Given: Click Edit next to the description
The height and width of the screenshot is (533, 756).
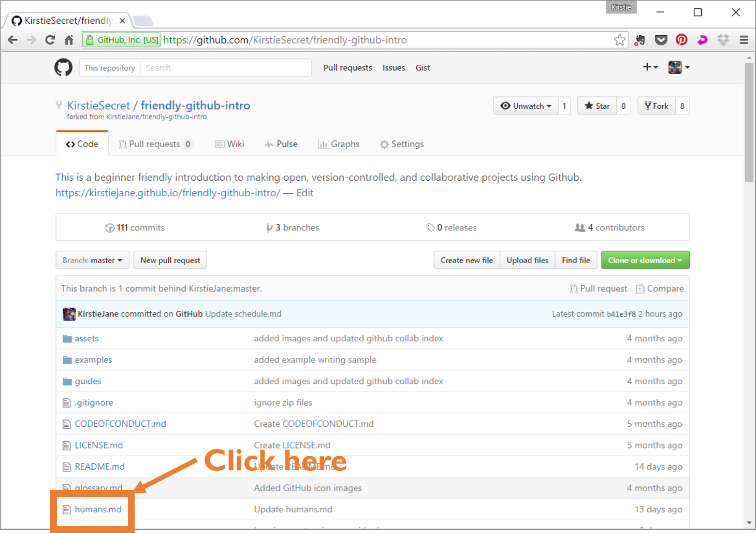Looking at the screenshot, I should [x=305, y=193].
